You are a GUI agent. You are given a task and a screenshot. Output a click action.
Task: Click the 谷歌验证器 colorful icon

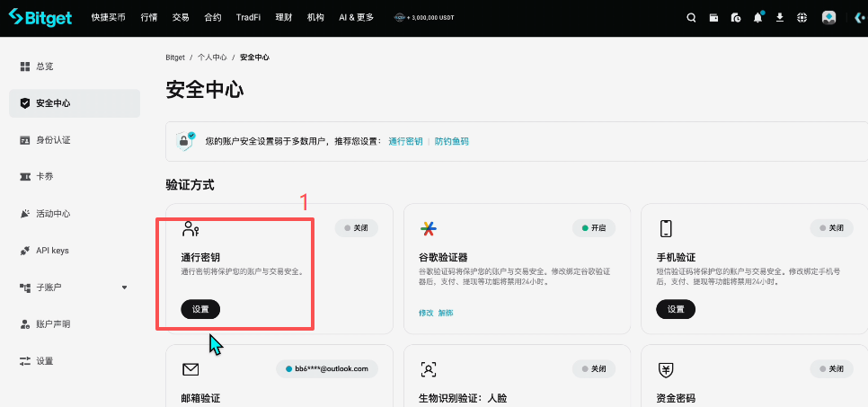click(x=429, y=228)
